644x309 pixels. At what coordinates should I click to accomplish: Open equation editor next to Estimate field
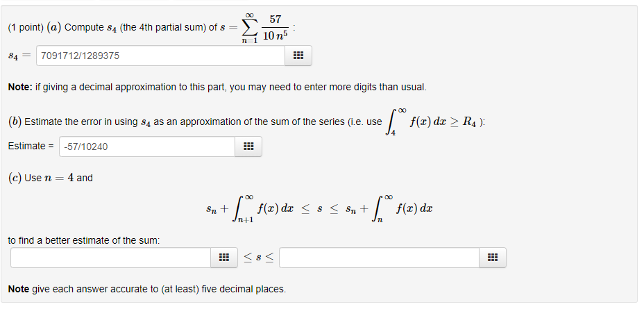[x=248, y=147]
